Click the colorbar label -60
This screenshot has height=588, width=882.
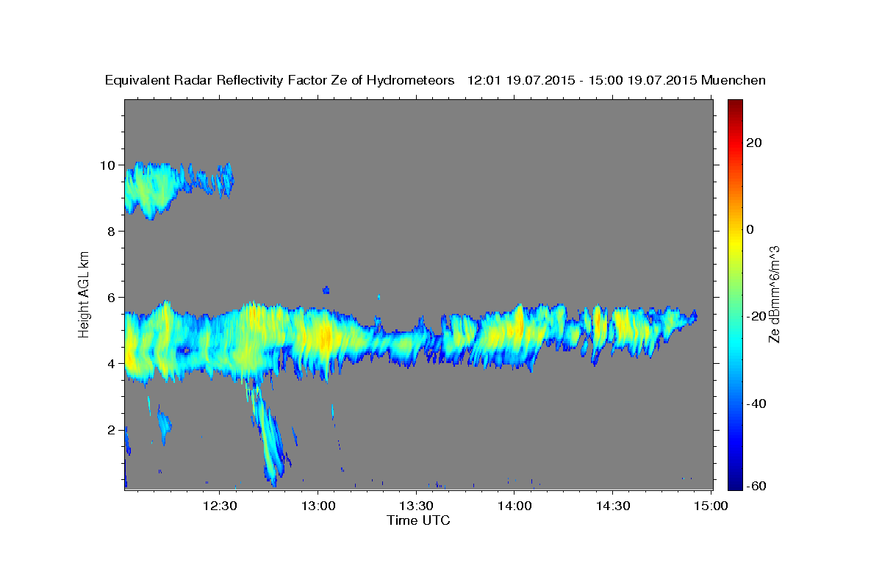755,486
